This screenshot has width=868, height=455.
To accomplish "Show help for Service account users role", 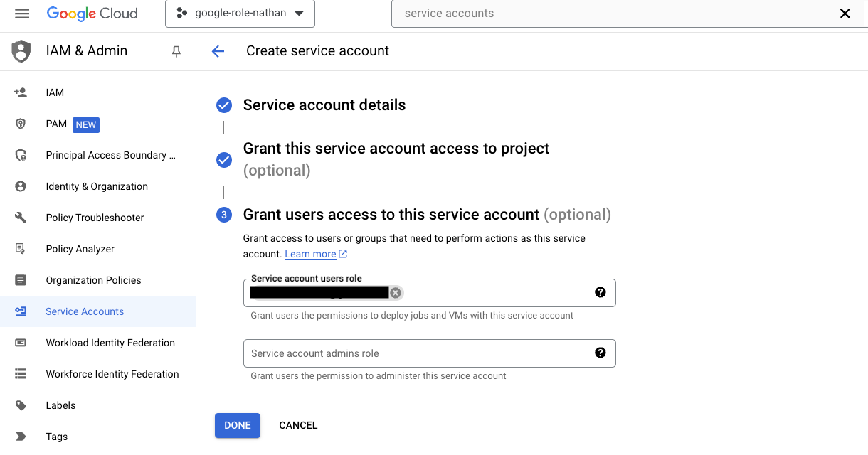I will click(600, 292).
